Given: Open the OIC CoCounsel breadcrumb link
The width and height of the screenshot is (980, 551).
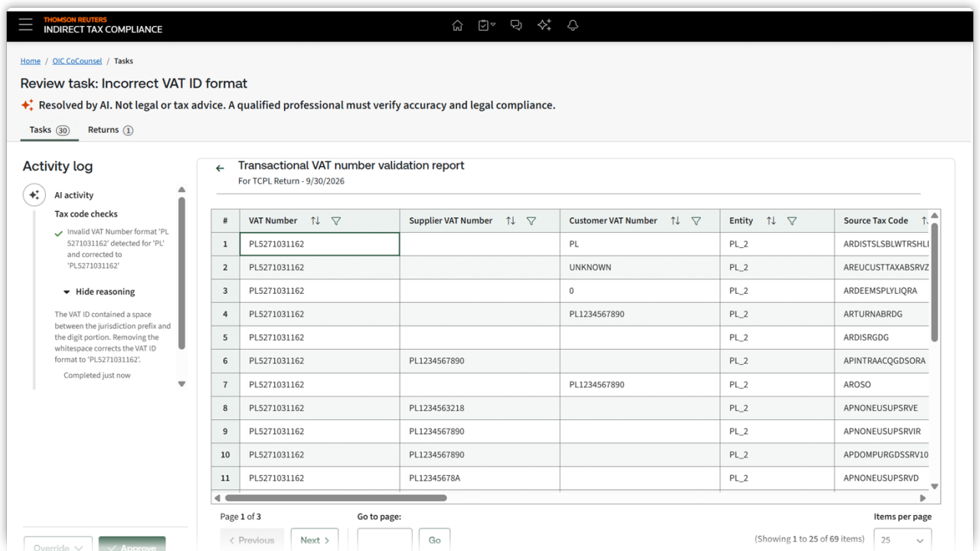Looking at the screenshot, I should coord(77,61).
